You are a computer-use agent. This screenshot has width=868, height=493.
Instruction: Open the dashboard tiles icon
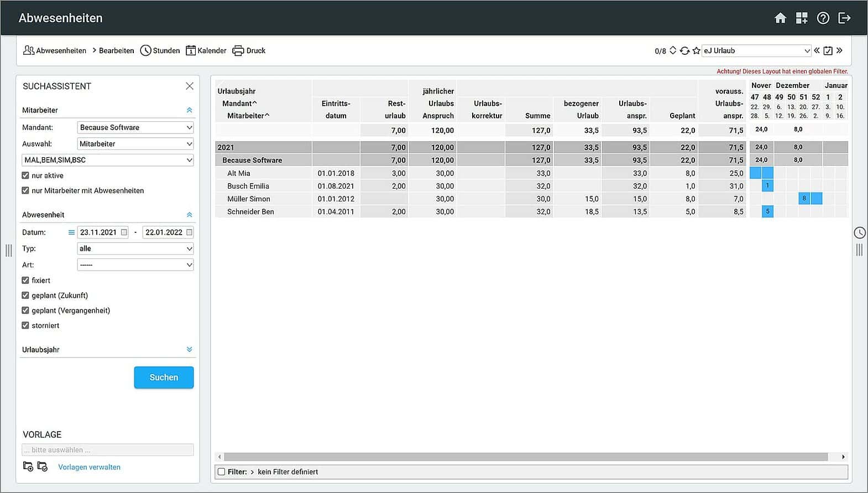802,18
